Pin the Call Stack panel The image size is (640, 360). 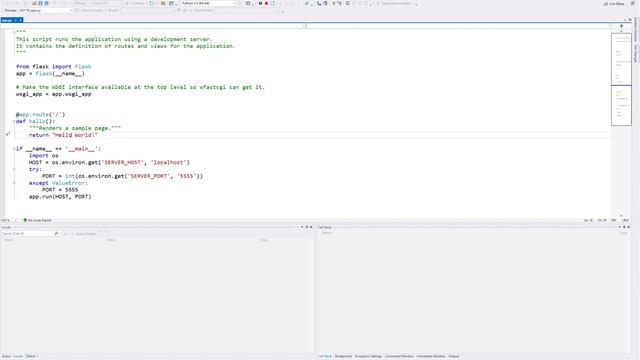pos(624,227)
